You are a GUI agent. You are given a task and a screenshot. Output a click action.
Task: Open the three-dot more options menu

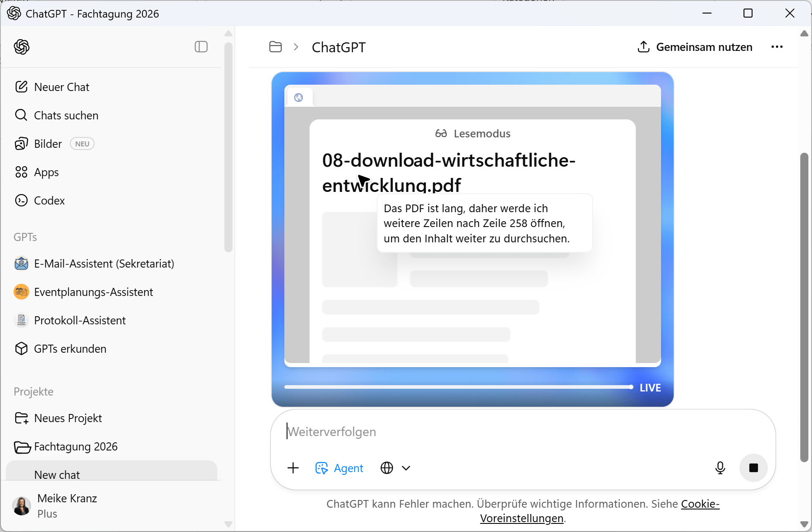point(777,47)
